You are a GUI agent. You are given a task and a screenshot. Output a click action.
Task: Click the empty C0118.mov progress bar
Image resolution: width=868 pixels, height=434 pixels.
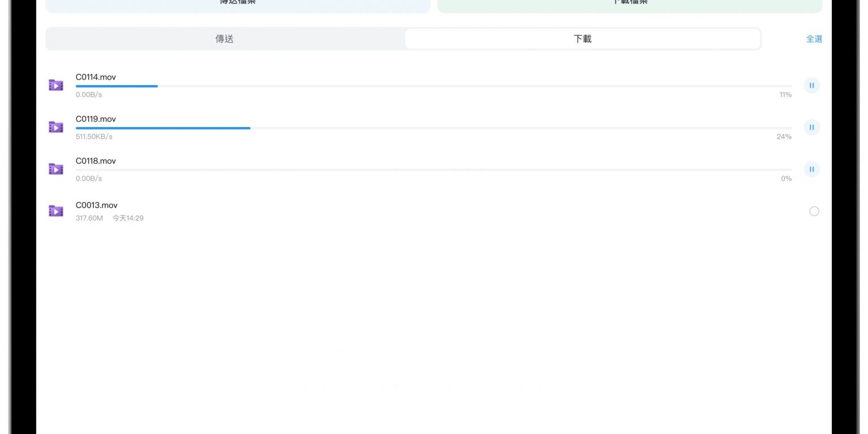click(x=433, y=170)
